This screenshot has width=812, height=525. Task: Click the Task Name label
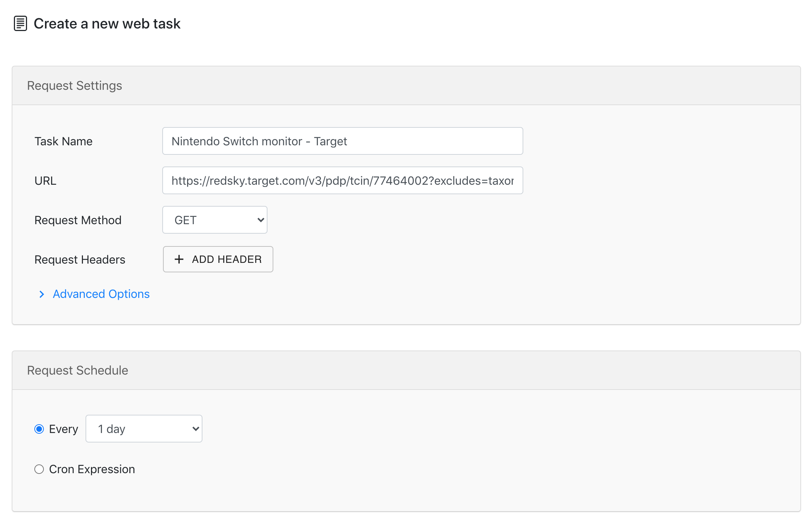pos(64,141)
